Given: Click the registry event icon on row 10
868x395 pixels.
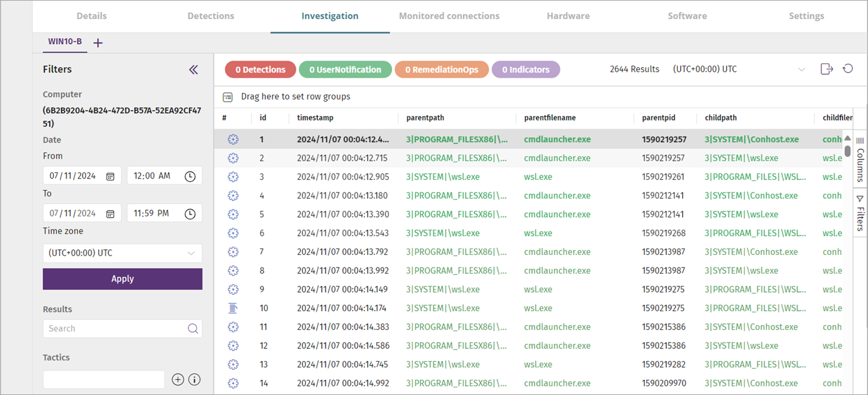Looking at the screenshot, I should [x=233, y=308].
